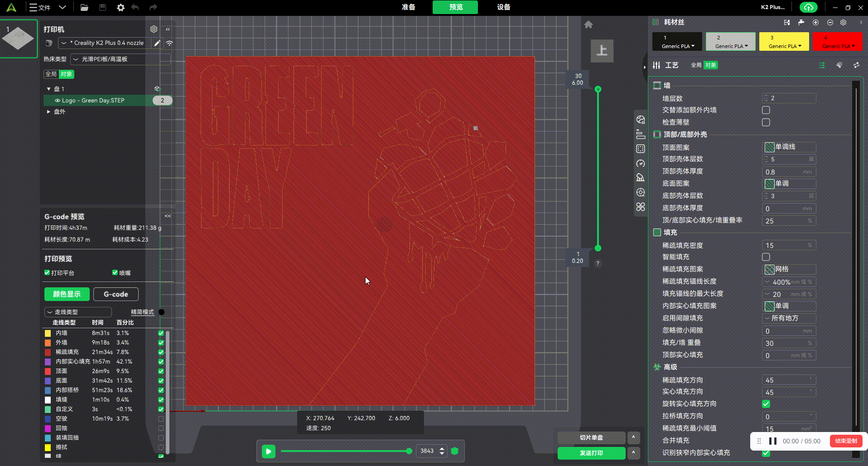Expand the 盘外 tree node
The image size is (868, 466).
pyautogui.click(x=48, y=112)
